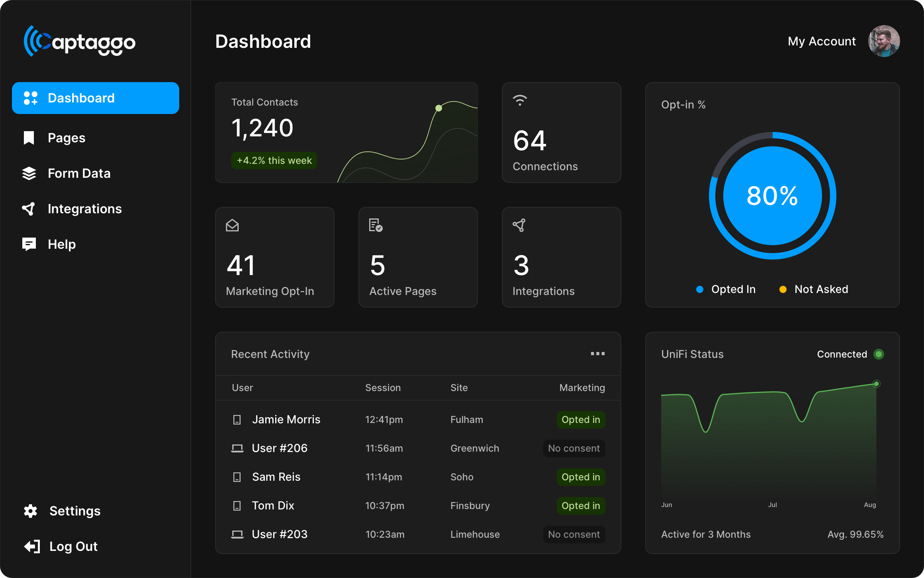Screen dimensions: 924x578
Task: Sort by the User column header
Action: coord(242,388)
